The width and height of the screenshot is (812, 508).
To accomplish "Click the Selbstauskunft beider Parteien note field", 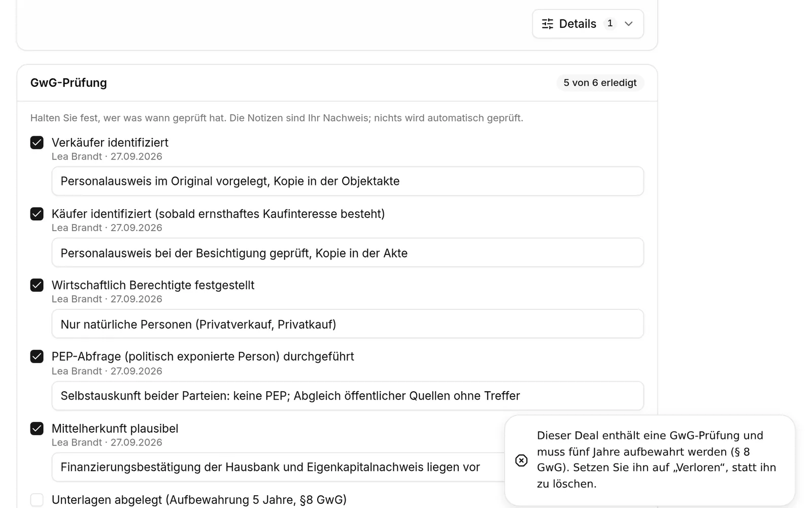I will (348, 396).
